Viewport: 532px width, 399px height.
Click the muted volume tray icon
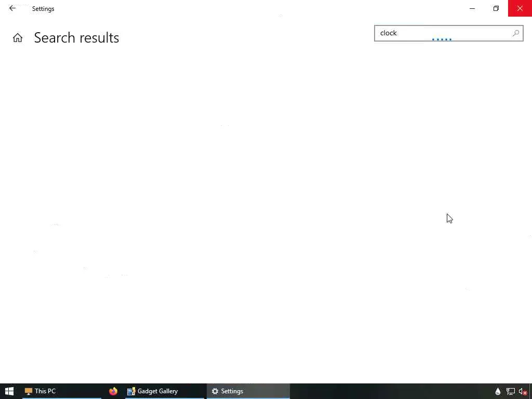pyautogui.click(x=523, y=392)
